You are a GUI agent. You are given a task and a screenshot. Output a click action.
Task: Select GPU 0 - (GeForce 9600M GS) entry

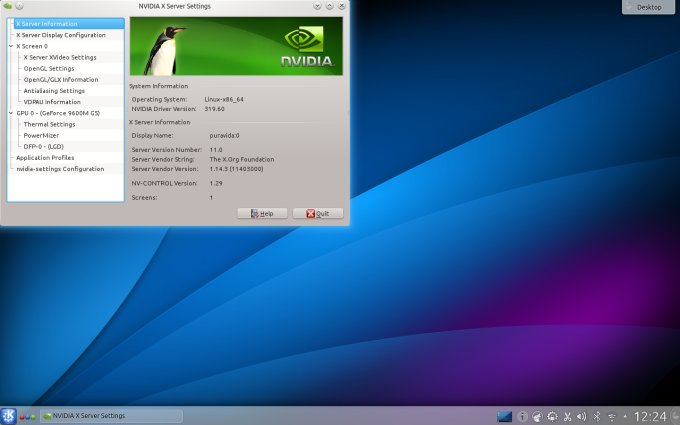click(58, 113)
